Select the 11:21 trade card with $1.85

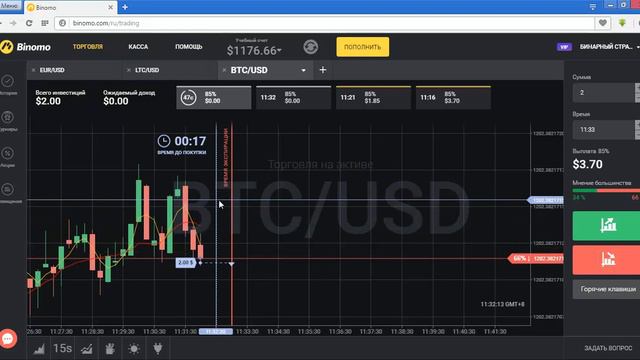pyautogui.click(x=373, y=98)
